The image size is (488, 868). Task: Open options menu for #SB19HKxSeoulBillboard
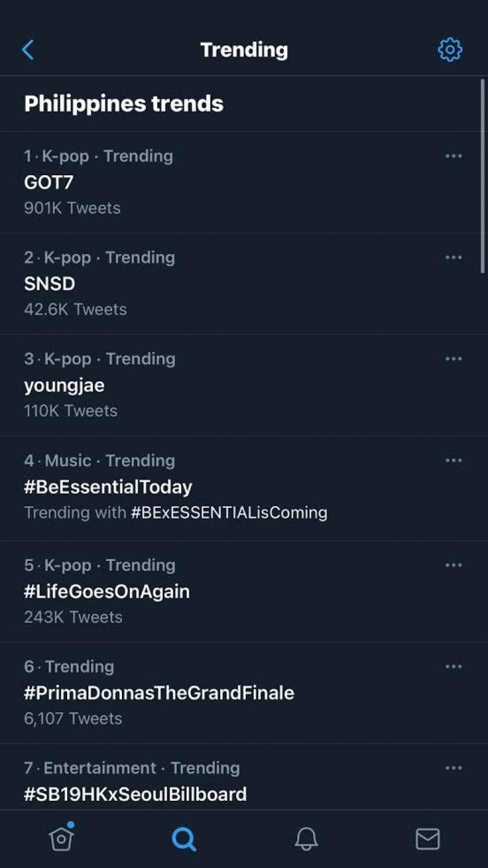(454, 768)
